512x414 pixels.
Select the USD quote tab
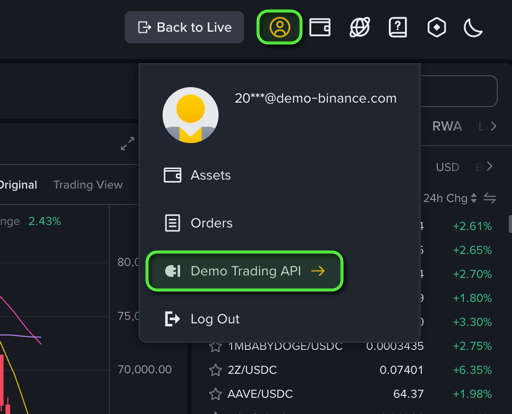pos(447,167)
